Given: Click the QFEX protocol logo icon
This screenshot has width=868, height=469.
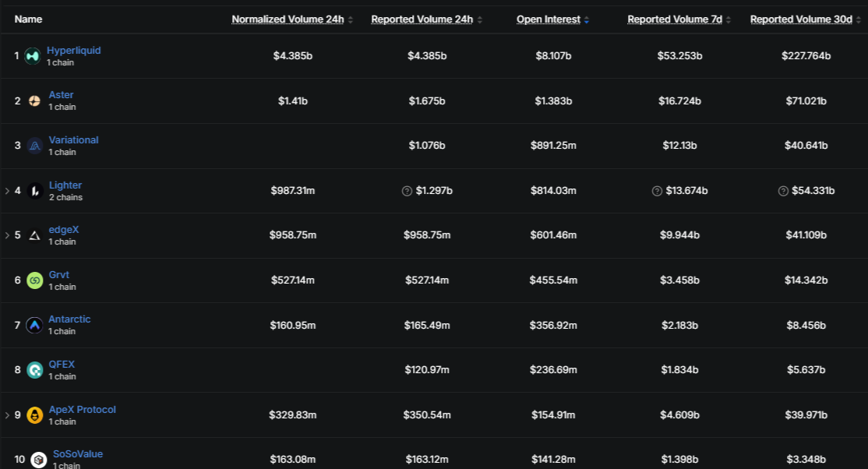Looking at the screenshot, I should 34,370.
